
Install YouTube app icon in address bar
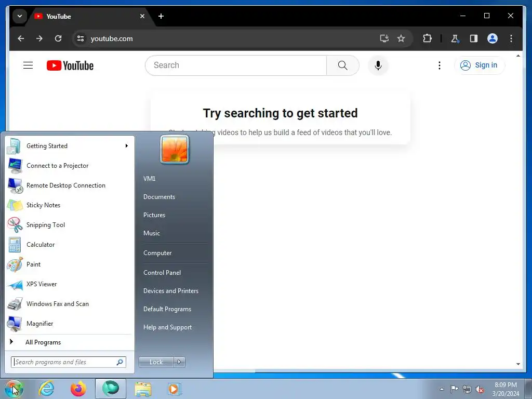(384, 38)
